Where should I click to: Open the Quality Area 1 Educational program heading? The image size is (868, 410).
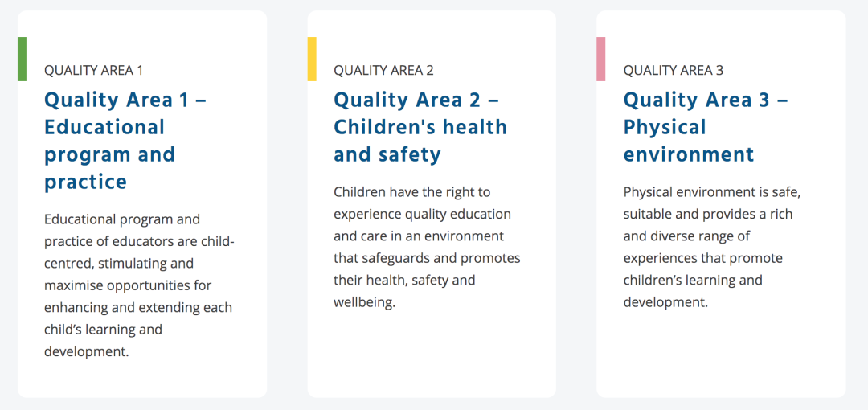[x=125, y=141]
